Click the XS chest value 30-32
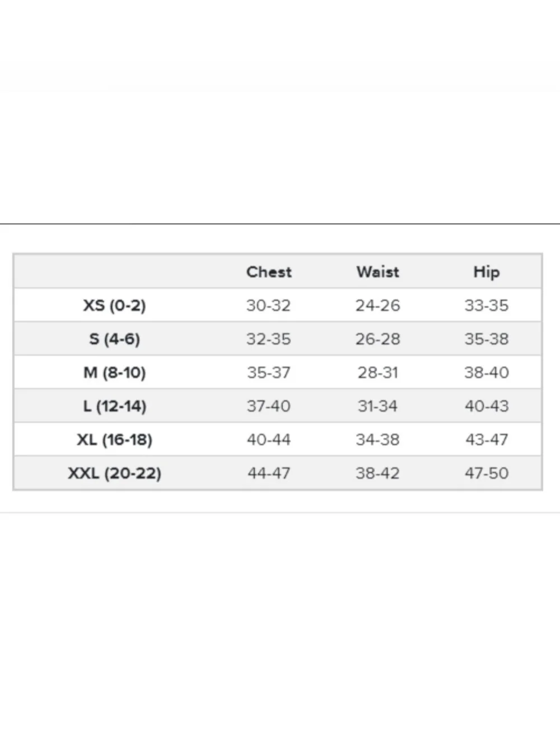The image size is (560, 745). [x=269, y=305]
